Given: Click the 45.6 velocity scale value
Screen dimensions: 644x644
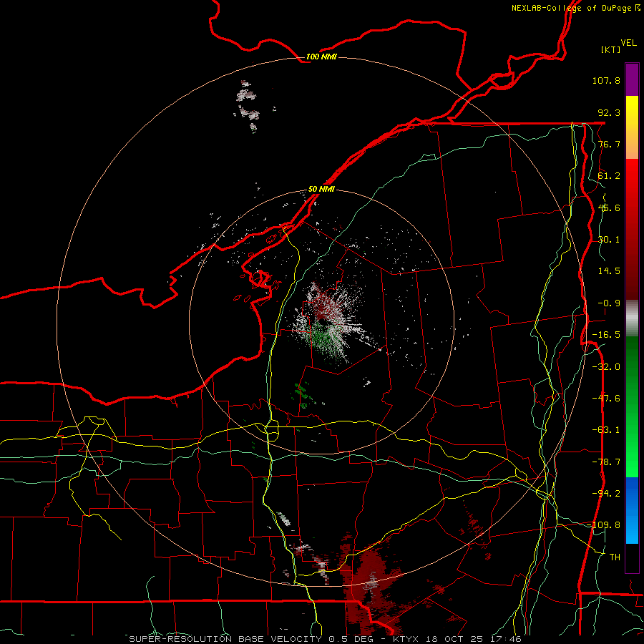Looking at the screenshot, I should pyautogui.click(x=609, y=208).
